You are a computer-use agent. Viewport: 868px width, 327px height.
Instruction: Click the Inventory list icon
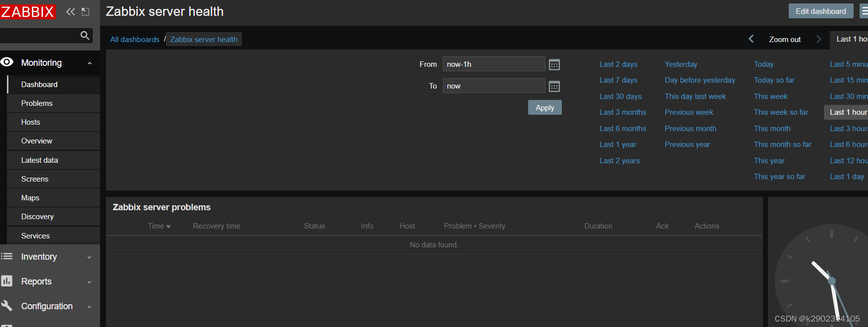coord(7,256)
